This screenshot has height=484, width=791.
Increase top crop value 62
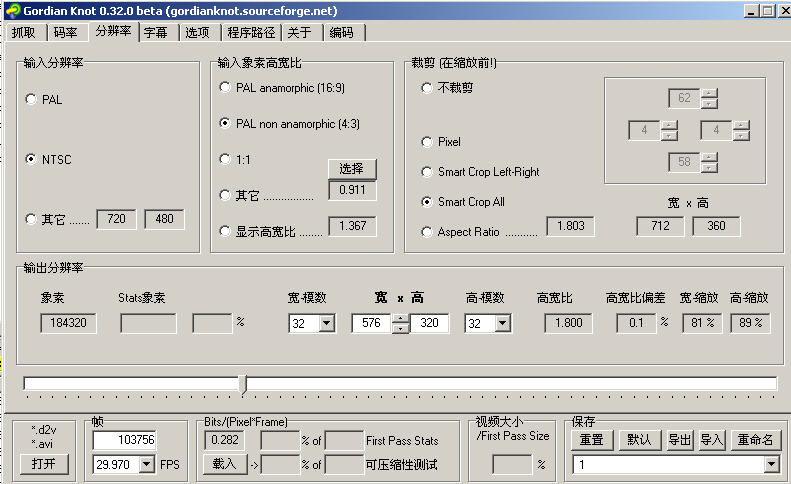coord(709,93)
